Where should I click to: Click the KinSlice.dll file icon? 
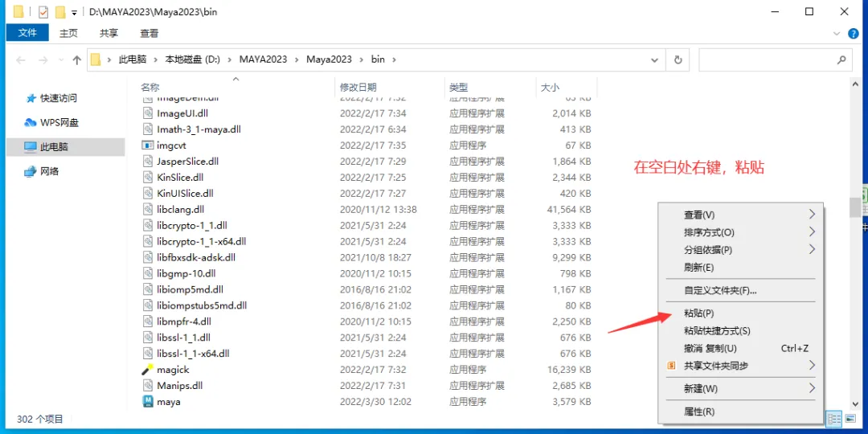(x=147, y=178)
